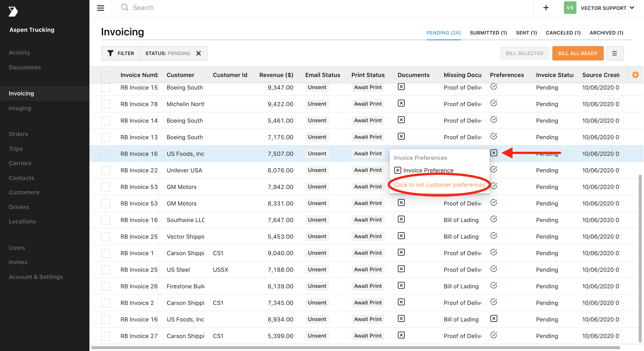Open Invoicing in the sidebar
The height and width of the screenshot is (351, 644).
45,93
